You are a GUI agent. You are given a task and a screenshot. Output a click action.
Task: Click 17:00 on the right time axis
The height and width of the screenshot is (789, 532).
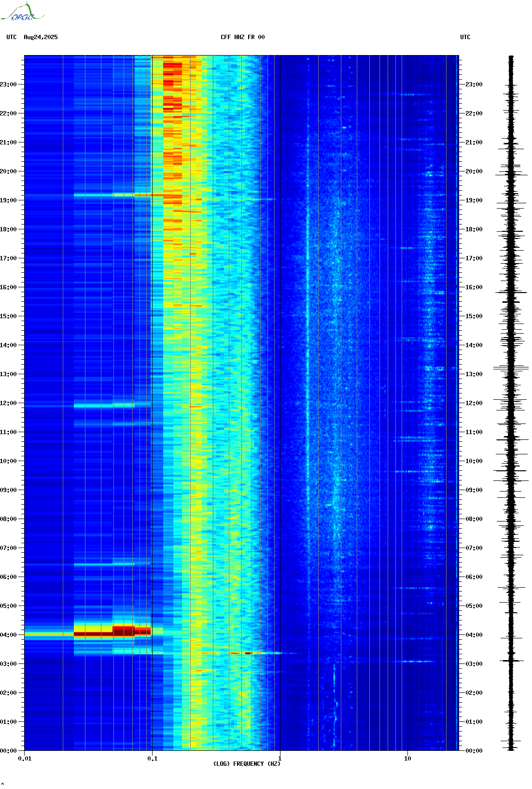pyautogui.click(x=474, y=258)
